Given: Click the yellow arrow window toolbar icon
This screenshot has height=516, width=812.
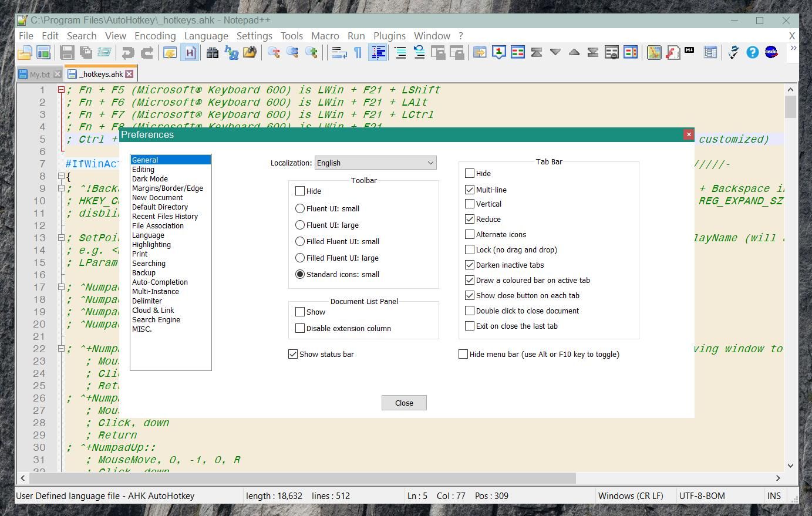Looking at the screenshot, I should pos(480,53).
